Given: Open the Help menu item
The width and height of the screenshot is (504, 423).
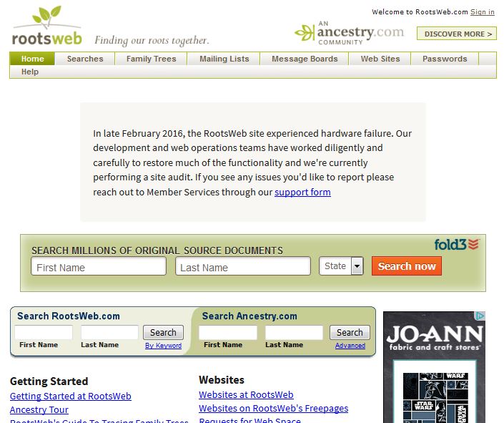Looking at the screenshot, I should pos(30,72).
